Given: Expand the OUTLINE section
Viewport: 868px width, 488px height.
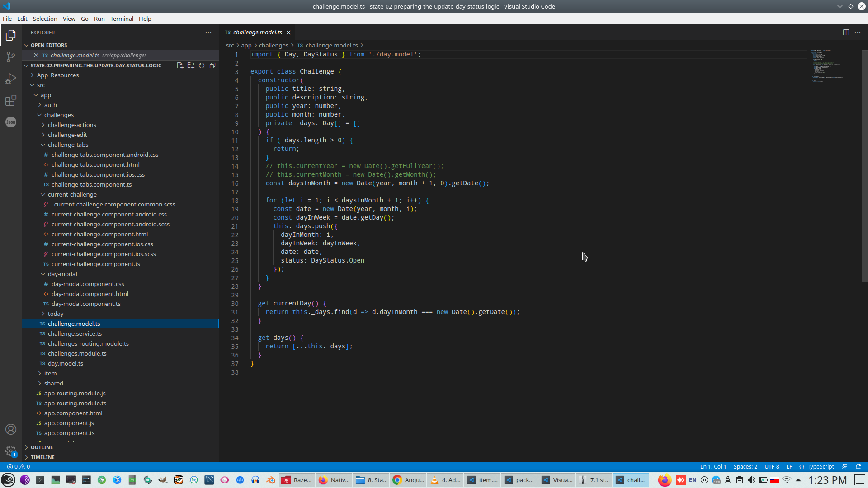Looking at the screenshot, I should [42, 447].
